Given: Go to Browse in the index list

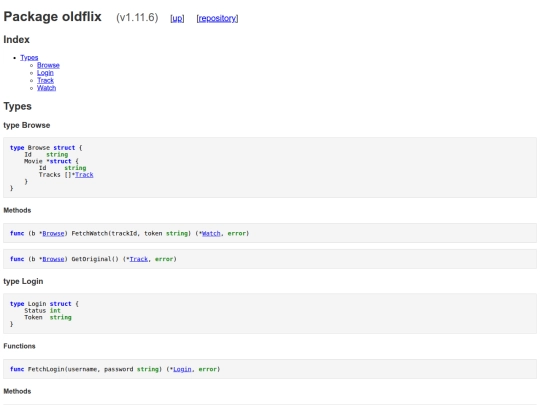Looking at the screenshot, I should tap(48, 65).
